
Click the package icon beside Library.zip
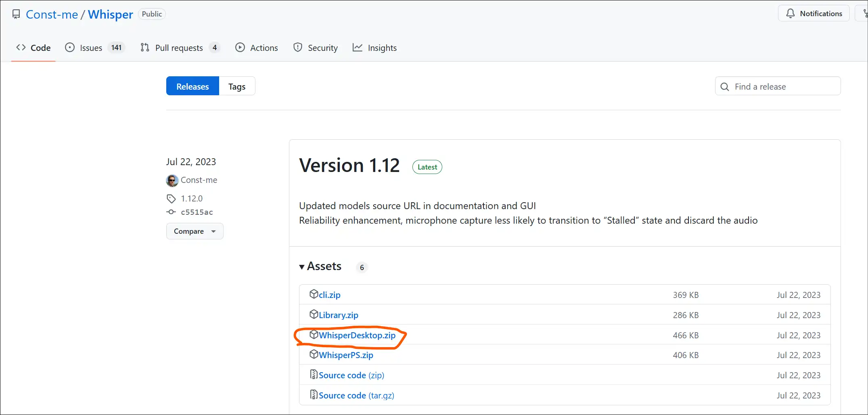coord(314,314)
